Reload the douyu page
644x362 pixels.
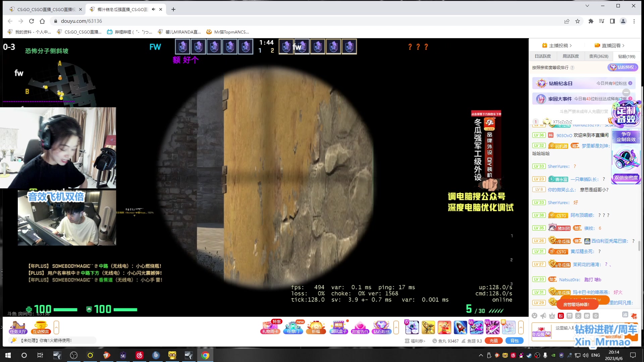32,21
